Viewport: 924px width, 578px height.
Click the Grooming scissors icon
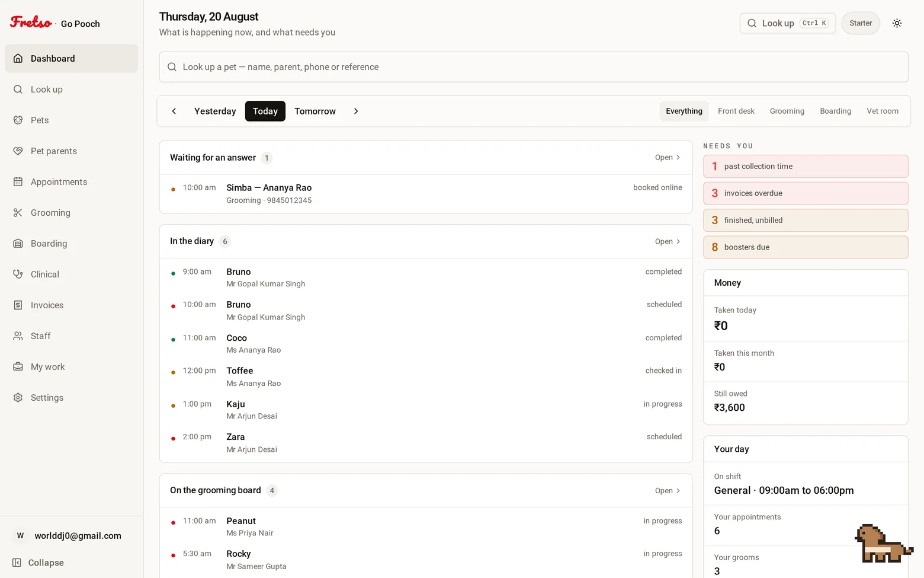[x=18, y=213]
